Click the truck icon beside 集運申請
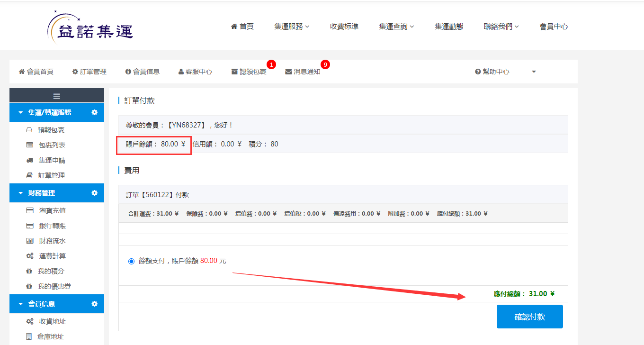This screenshot has height=345, width=644. (29, 160)
